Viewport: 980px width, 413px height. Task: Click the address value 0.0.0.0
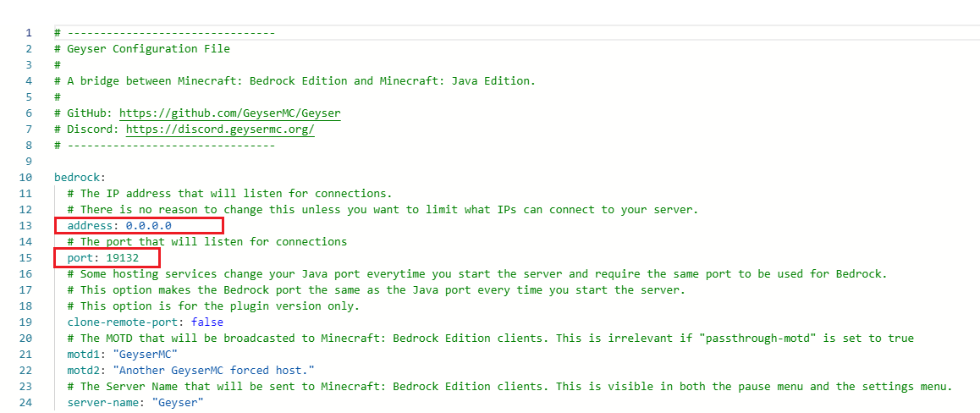149,225
